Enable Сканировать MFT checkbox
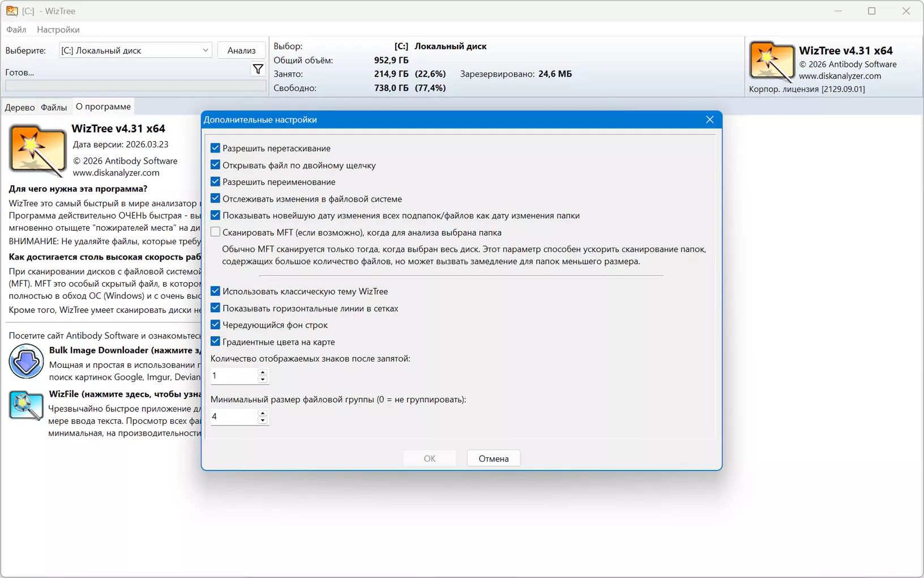This screenshot has width=924, height=578. 215,232
